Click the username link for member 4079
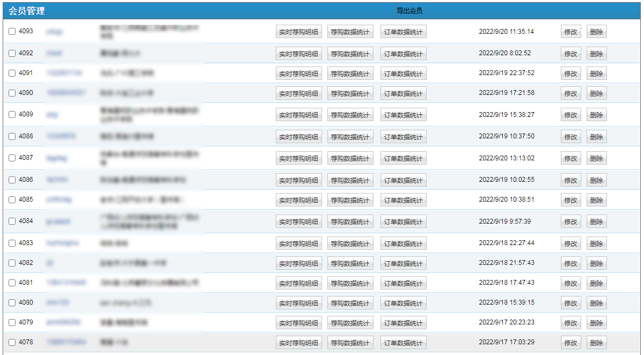Viewport: 644px width, 355px height. [x=63, y=322]
